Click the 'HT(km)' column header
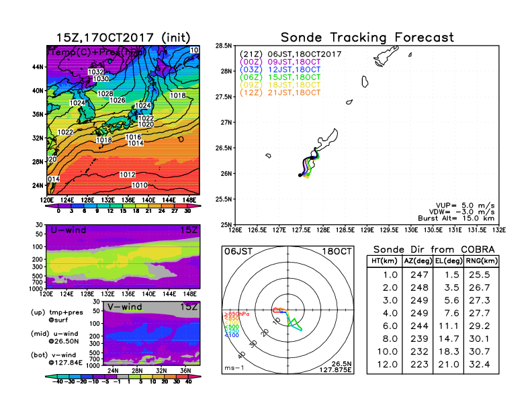532x411 pixels. coord(384,261)
